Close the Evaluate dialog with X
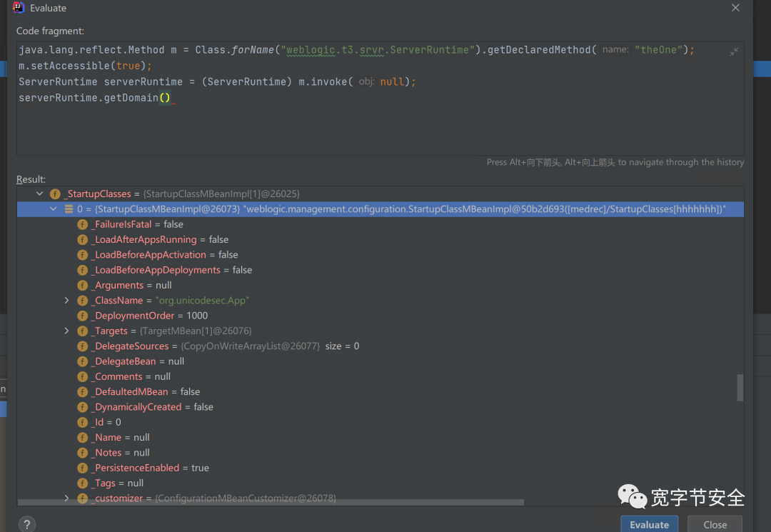 735,8
